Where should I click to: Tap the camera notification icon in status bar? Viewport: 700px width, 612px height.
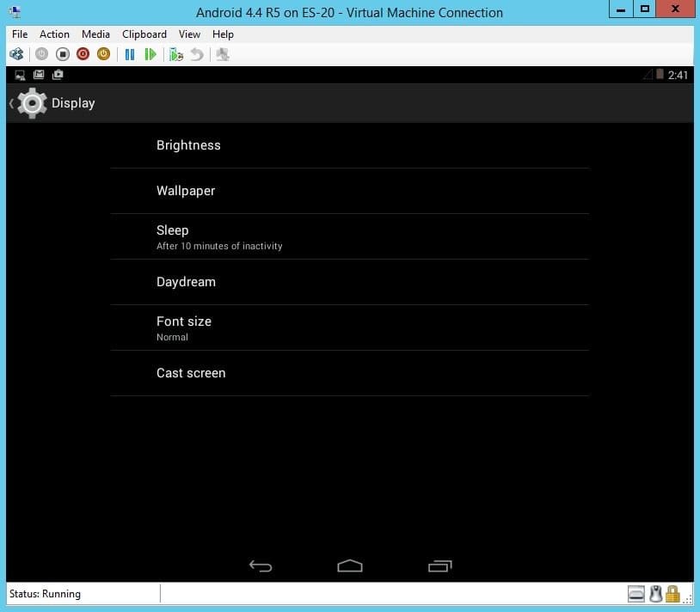tap(58, 75)
